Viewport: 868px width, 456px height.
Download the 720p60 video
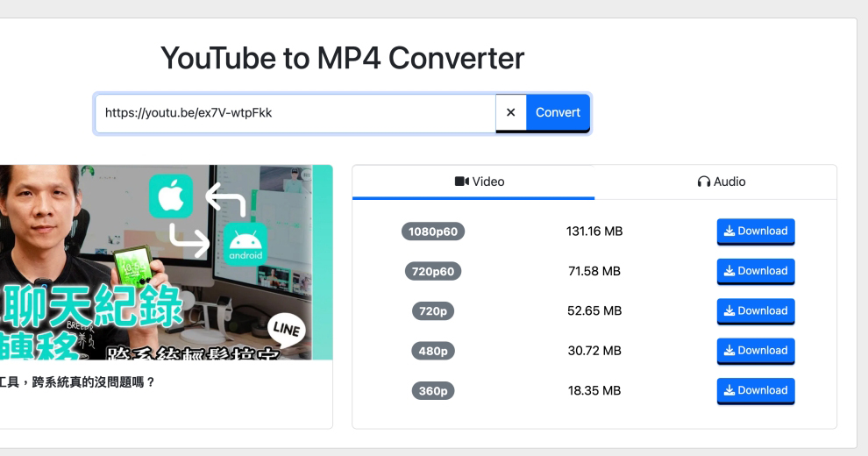point(756,271)
